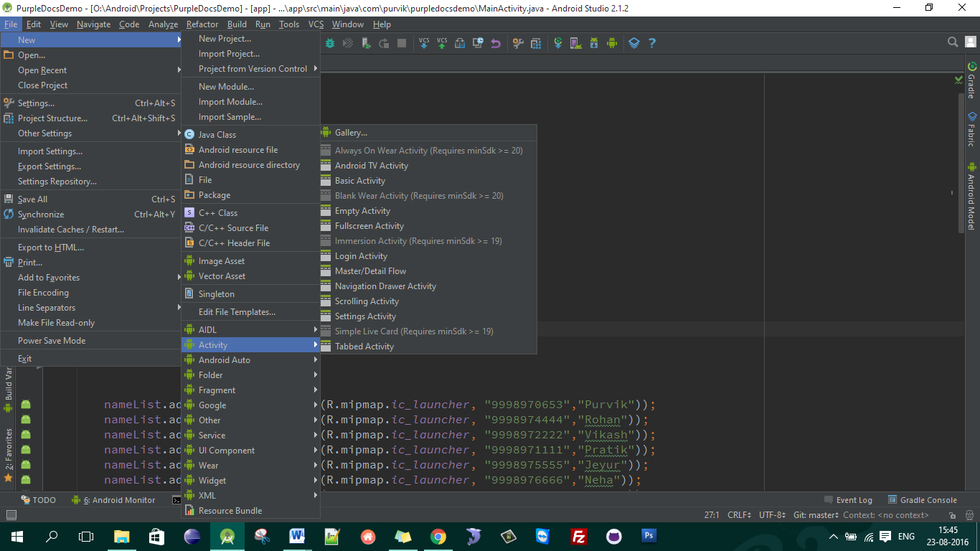Select Navigation Drawer Activity entry
The image size is (980, 551).
point(428,286)
